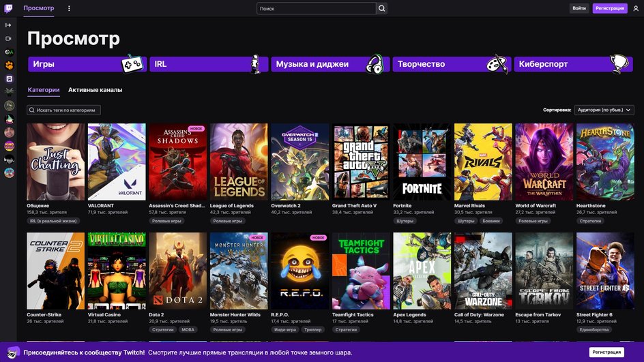The width and height of the screenshot is (644, 362).
Task: Click '158,3 тыс. зрителя' viewer count
Action: pyautogui.click(x=47, y=212)
